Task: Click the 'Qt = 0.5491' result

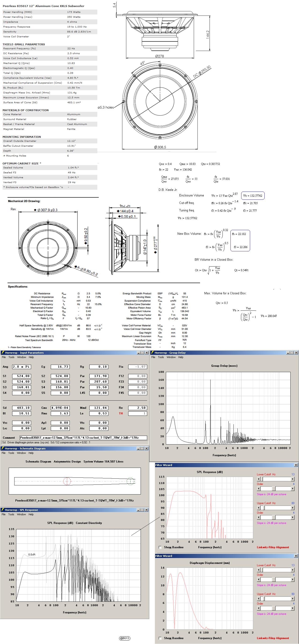Action: (x=241, y=270)
